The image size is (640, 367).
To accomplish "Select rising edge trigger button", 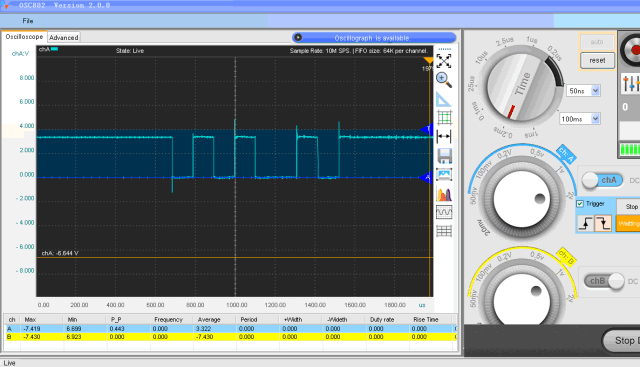I will [585, 223].
